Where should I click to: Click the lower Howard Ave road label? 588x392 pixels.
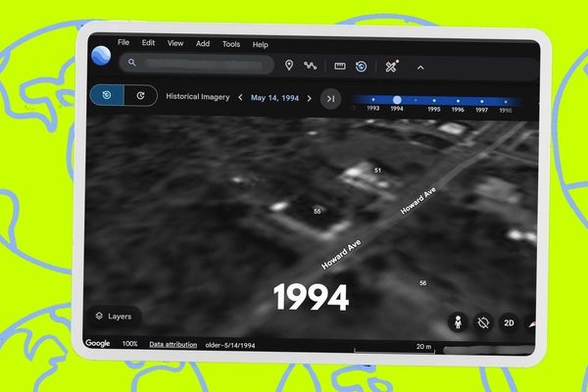(341, 255)
